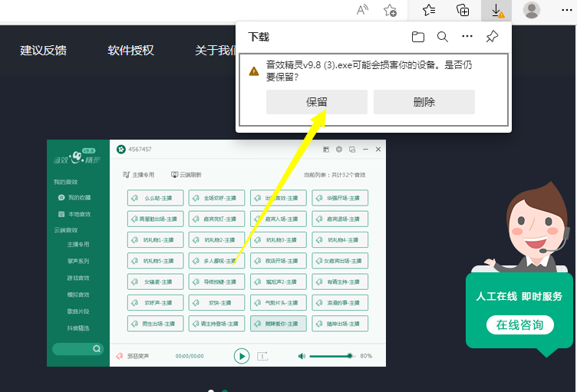Click the customer service agent avatar
The width and height of the screenshot is (577, 392).
(x=534, y=228)
